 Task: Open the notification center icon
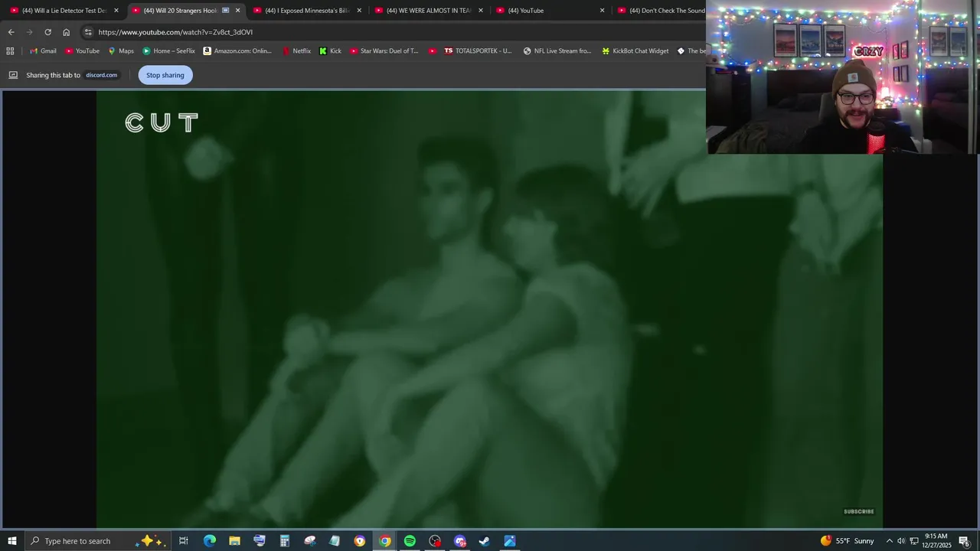pos(965,541)
